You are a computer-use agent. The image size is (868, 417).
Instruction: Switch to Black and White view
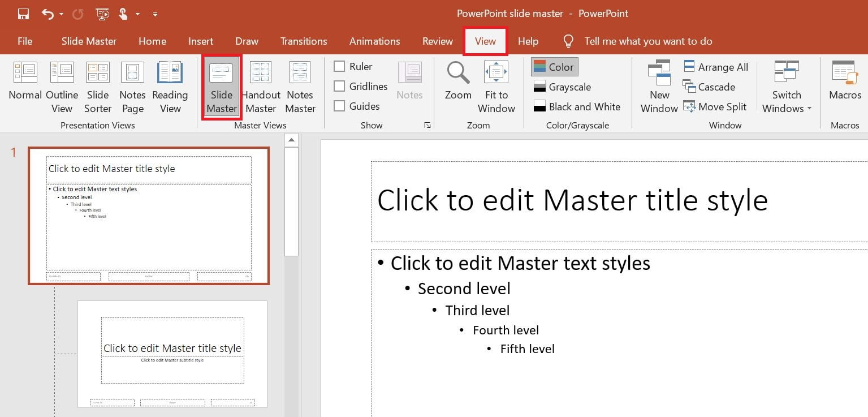pyautogui.click(x=577, y=106)
